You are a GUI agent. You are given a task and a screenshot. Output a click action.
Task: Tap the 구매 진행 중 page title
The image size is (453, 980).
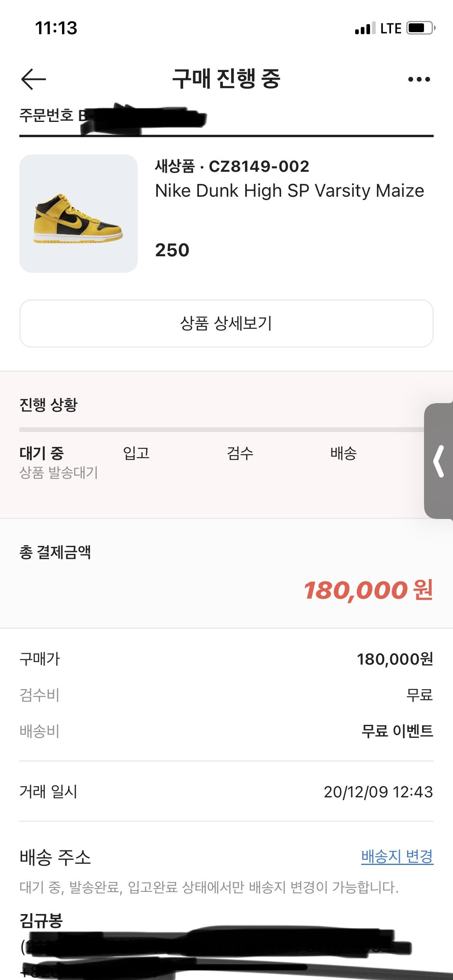pyautogui.click(x=226, y=78)
